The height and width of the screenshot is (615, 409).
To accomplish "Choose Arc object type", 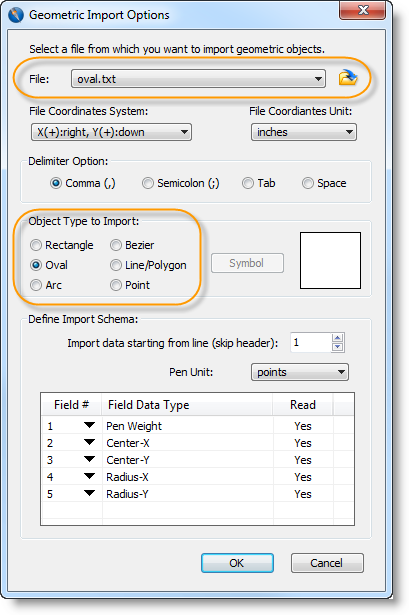I will click(36, 285).
